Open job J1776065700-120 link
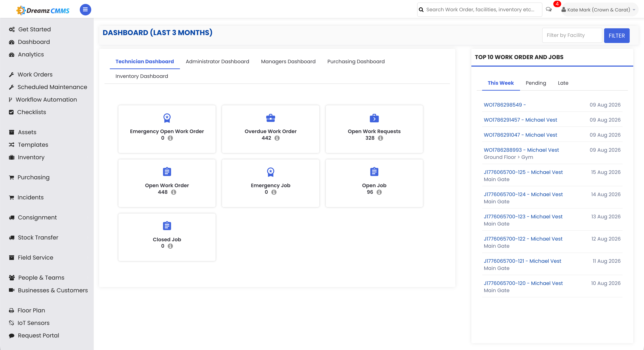This screenshot has height=350, width=644. pyautogui.click(x=523, y=283)
